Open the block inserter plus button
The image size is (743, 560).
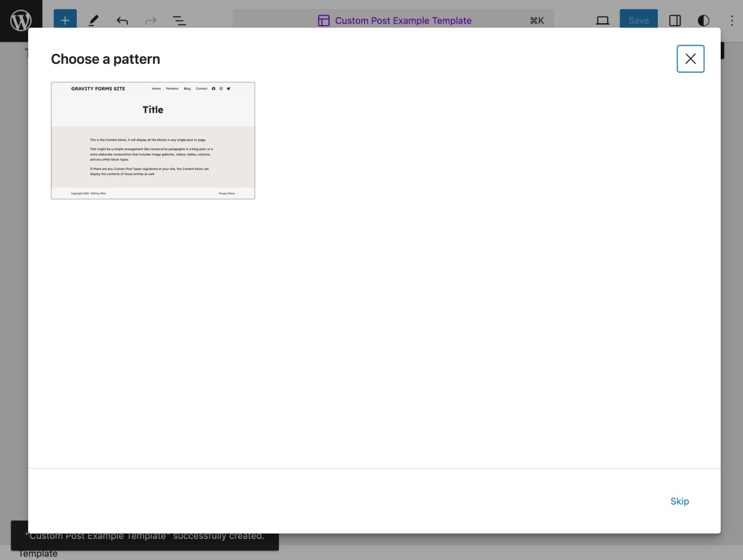65,20
